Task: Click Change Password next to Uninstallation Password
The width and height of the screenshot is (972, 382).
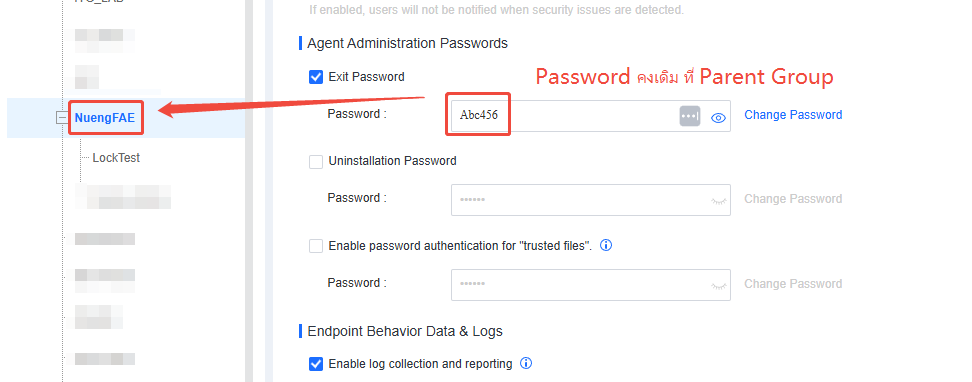Action: (x=793, y=199)
